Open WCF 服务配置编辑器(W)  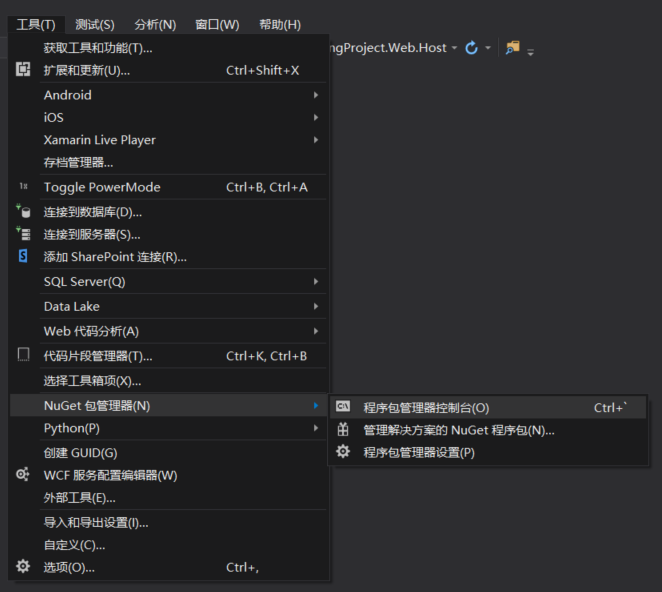coord(168,475)
